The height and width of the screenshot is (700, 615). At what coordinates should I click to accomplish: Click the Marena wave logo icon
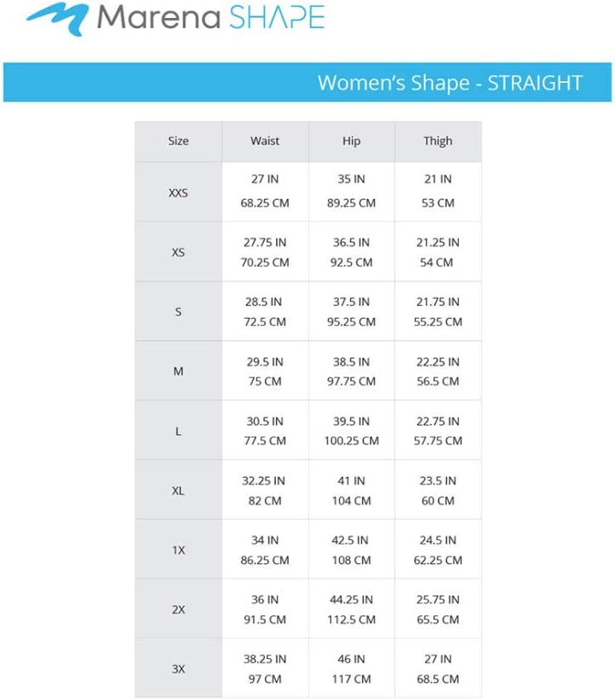(x=56, y=19)
